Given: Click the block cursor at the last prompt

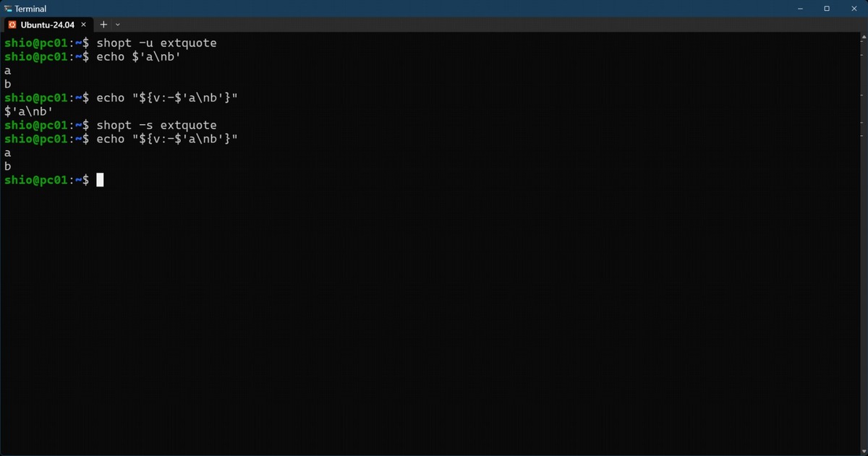Looking at the screenshot, I should pos(100,180).
